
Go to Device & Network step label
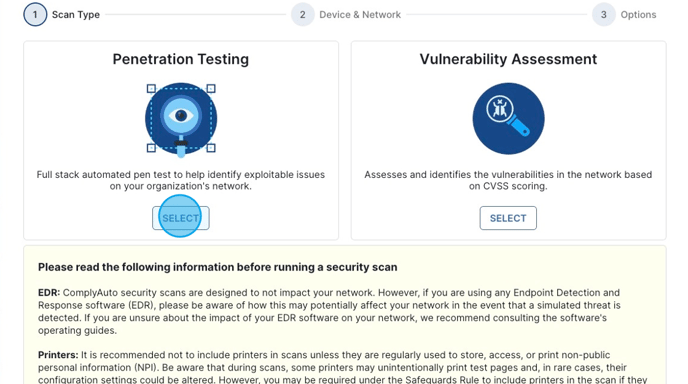pos(360,14)
